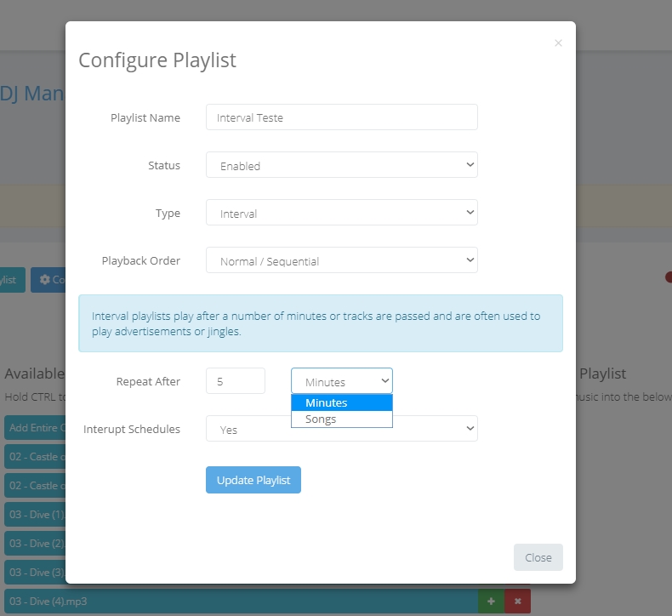Add 03 - Dive (4).mp3 with plus icon
Viewport: 672px width, 616px height.
click(491, 602)
